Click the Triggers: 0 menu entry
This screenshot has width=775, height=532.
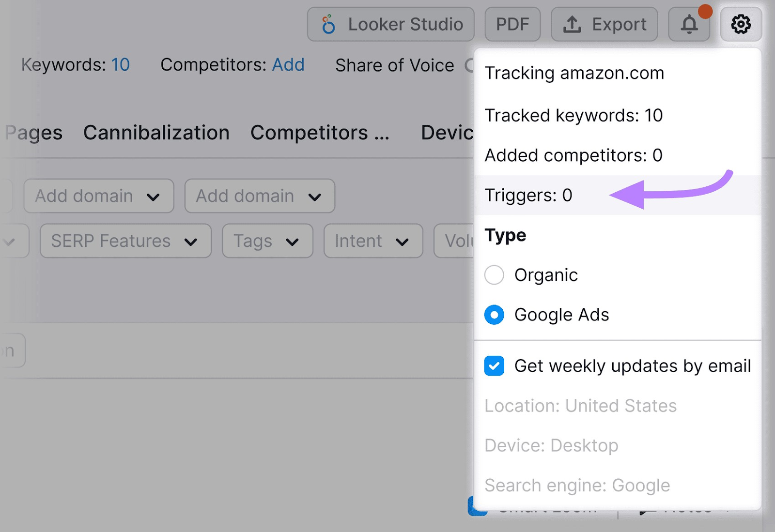[528, 196]
